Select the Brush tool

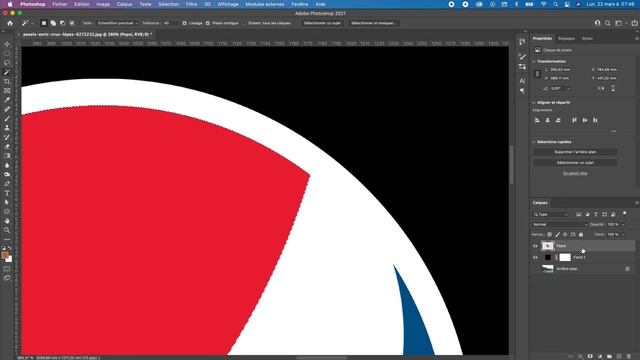point(7,118)
